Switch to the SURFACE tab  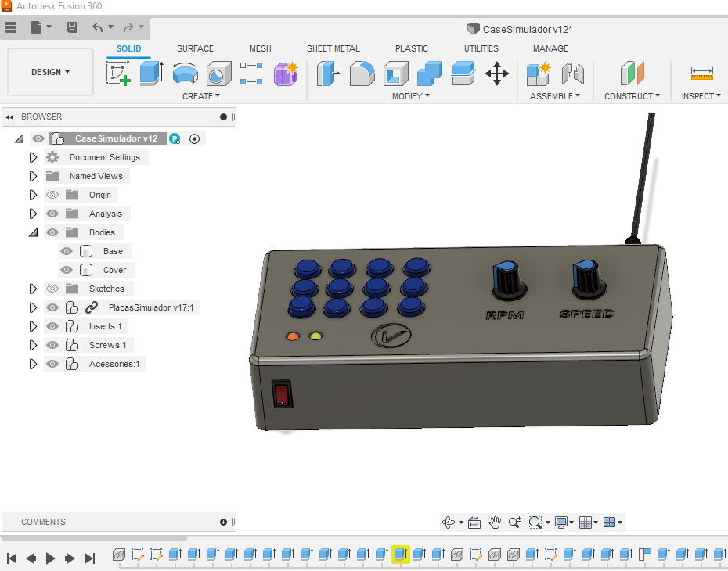(195, 48)
